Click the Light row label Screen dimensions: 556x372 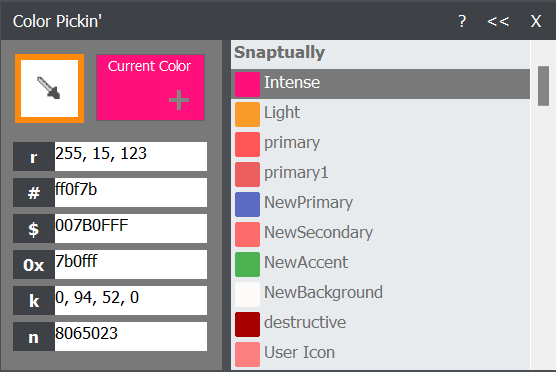282,113
